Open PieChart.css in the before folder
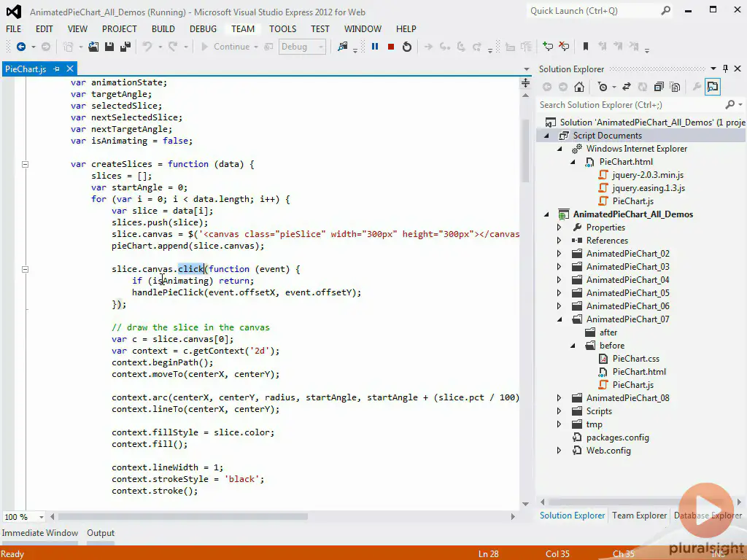The width and height of the screenshot is (747, 560). click(635, 359)
